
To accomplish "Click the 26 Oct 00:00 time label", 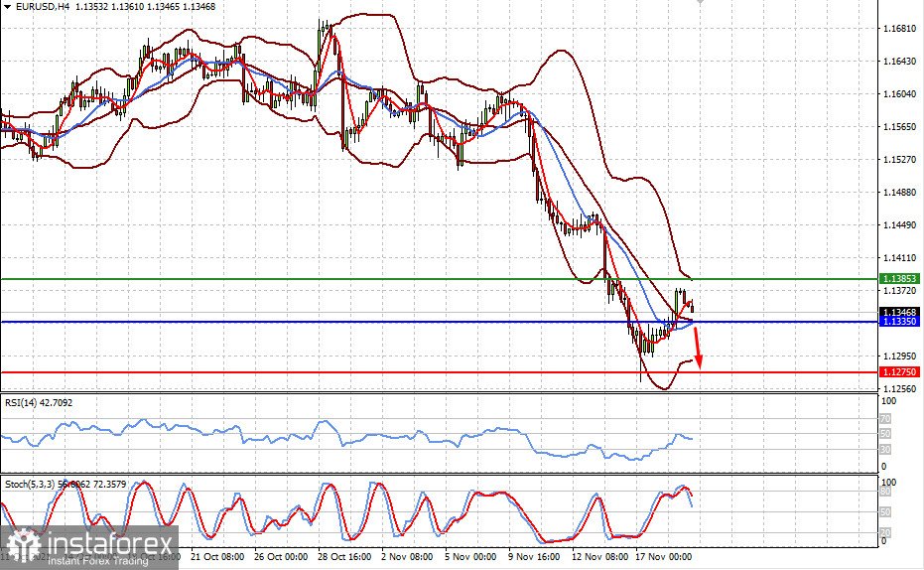I will coord(281,556).
